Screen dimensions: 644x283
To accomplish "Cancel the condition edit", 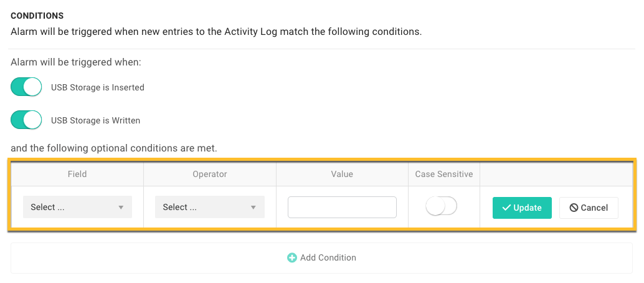I will [x=589, y=208].
